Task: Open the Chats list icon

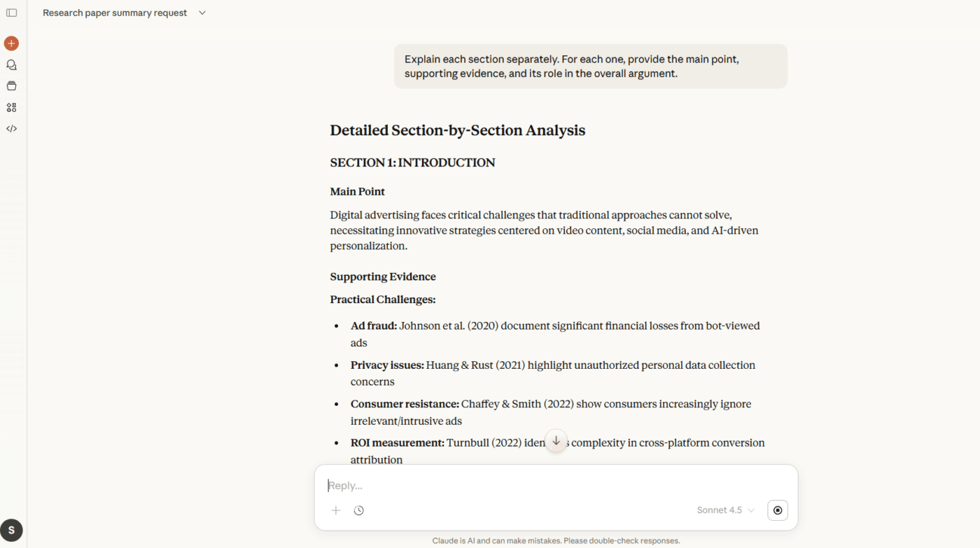Action: [11, 65]
